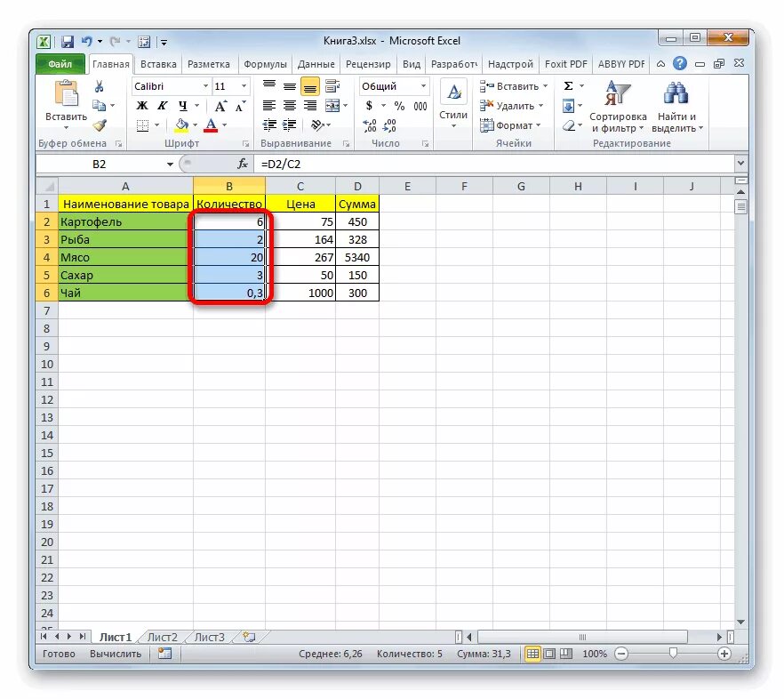The height and width of the screenshot is (699, 784).
Task: Switch to the Вставка ribbon tab
Action: tap(158, 64)
